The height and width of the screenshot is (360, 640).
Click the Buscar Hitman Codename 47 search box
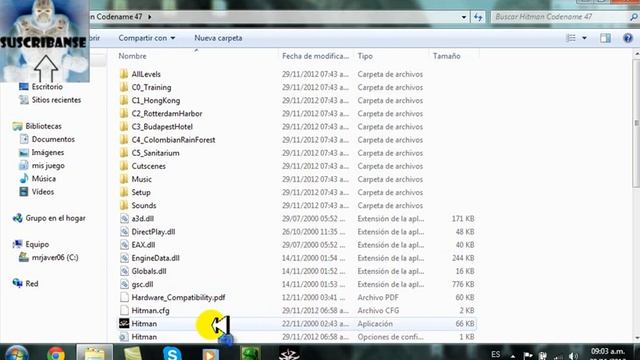[564, 17]
